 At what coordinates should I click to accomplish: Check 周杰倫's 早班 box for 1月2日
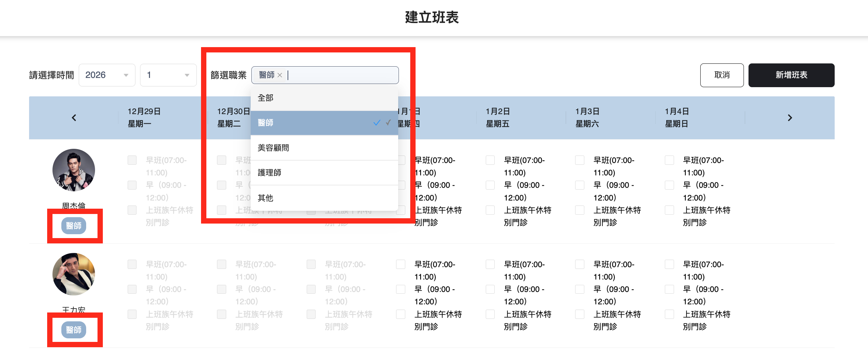click(490, 160)
